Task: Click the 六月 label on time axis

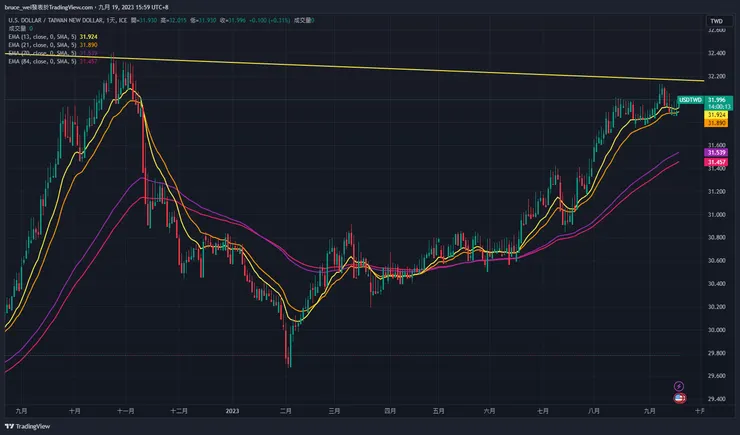Action: [x=489, y=411]
